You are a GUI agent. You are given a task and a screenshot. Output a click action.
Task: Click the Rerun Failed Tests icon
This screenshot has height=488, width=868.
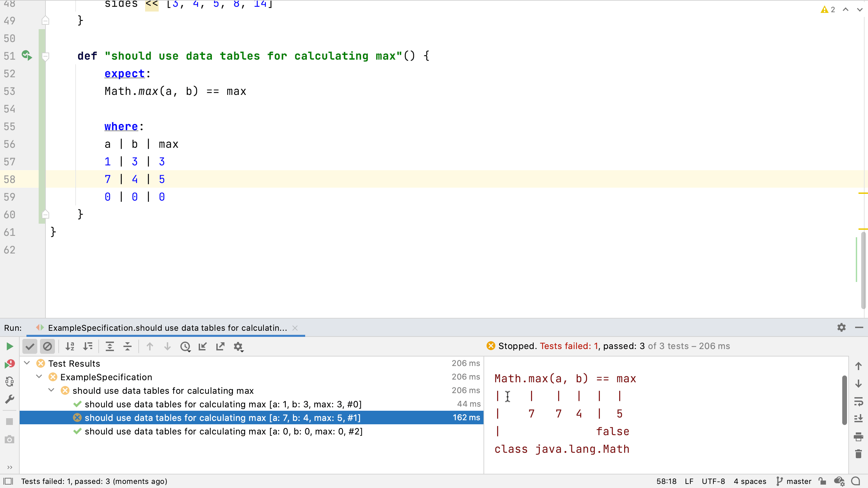tap(9, 364)
